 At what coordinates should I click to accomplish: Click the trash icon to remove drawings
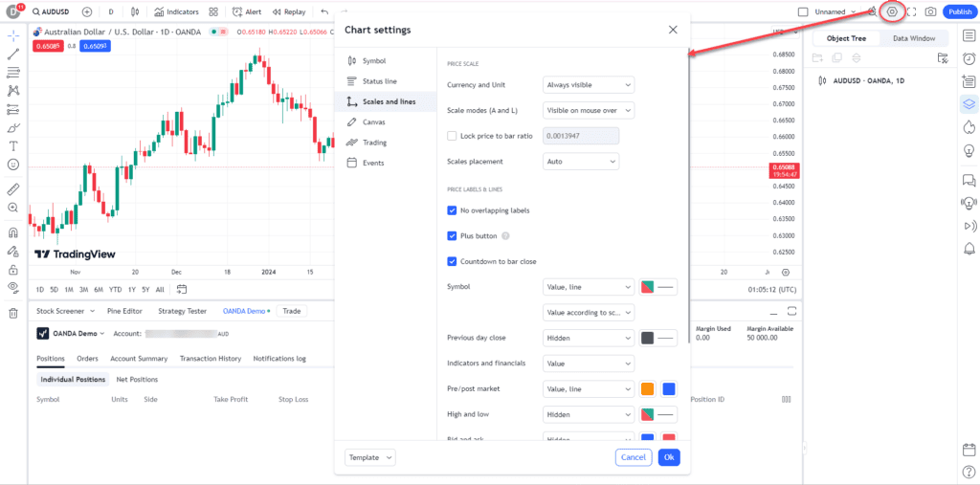13,313
